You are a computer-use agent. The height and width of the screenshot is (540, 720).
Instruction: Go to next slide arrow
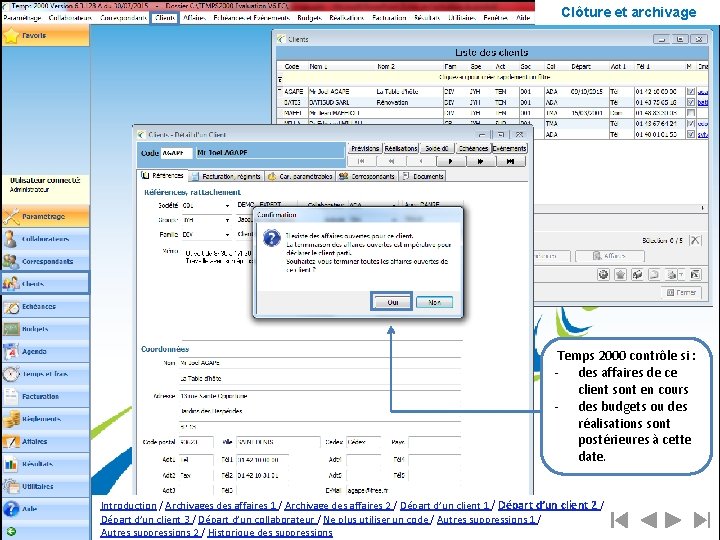click(x=673, y=520)
